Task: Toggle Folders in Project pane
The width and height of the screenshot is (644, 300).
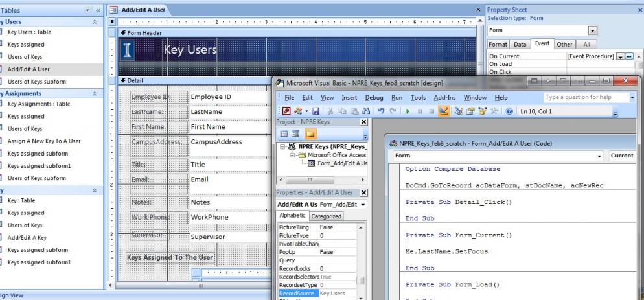Action: tap(310, 134)
